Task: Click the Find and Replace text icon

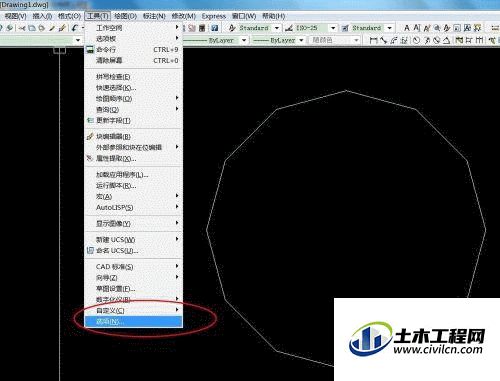Action: (437, 28)
